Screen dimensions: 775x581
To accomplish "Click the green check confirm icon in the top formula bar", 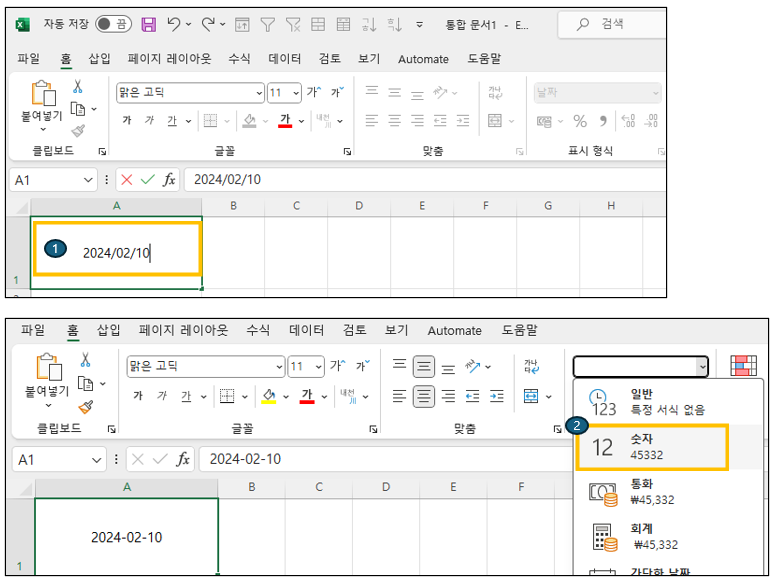I will coord(148,179).
